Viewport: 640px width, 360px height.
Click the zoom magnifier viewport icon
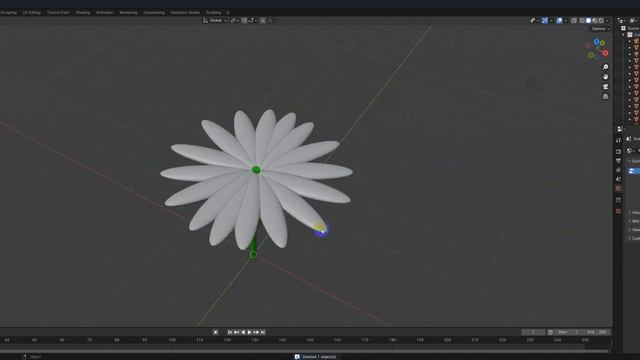pyautogui.click(x=605, y=67)
